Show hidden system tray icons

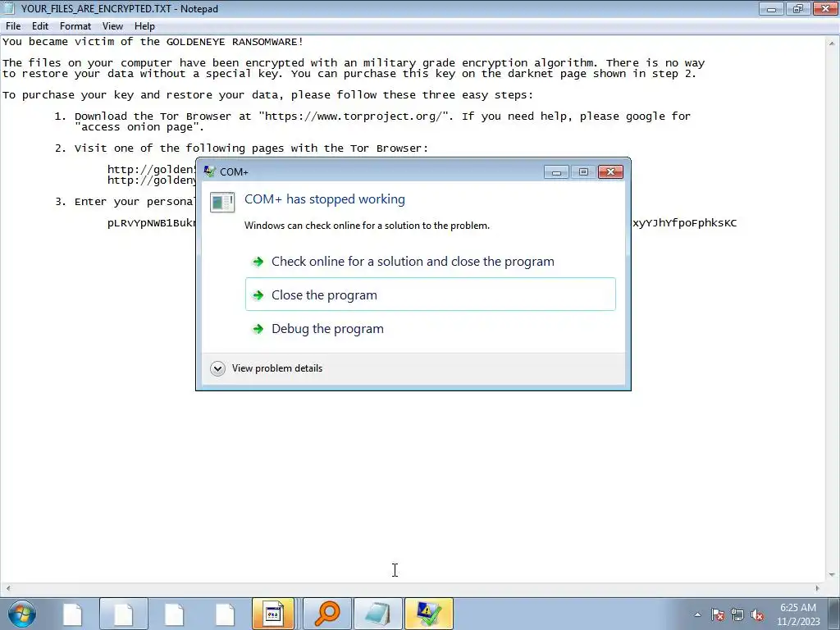[697, 614]
